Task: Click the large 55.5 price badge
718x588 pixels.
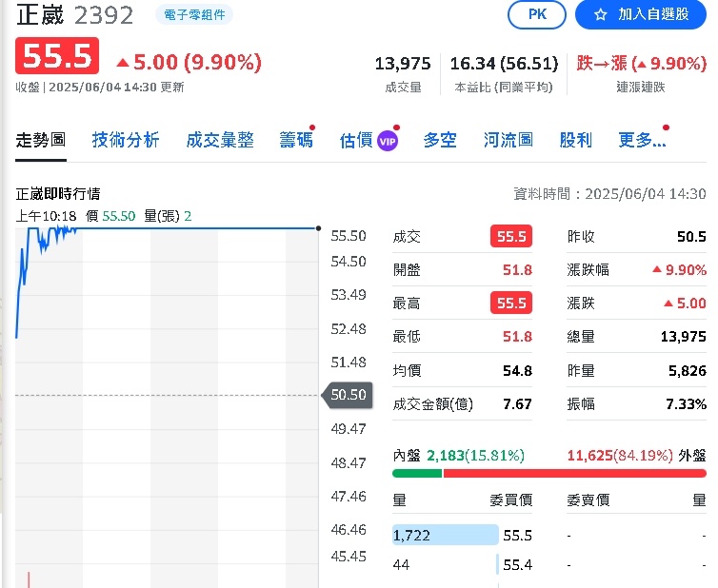Action: tap(57, 56)
